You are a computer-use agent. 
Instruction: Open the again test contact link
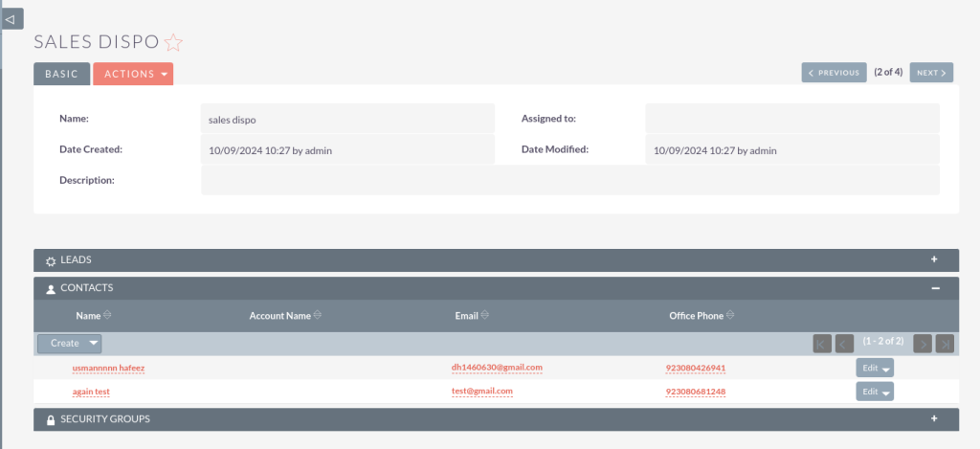point(90,392)
